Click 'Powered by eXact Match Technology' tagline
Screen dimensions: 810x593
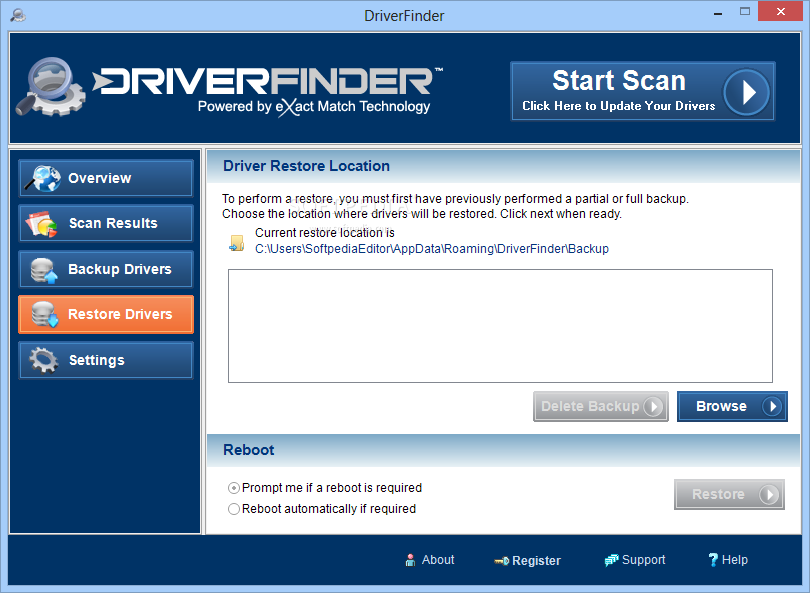[x=314, y=107]
